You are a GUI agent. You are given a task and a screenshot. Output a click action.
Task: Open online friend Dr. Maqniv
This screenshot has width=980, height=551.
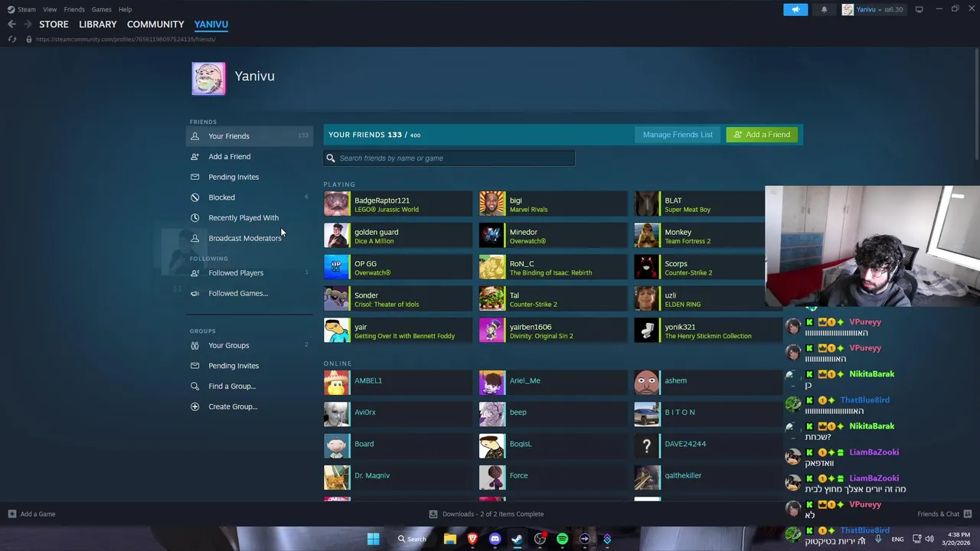[x=397, y=477]
